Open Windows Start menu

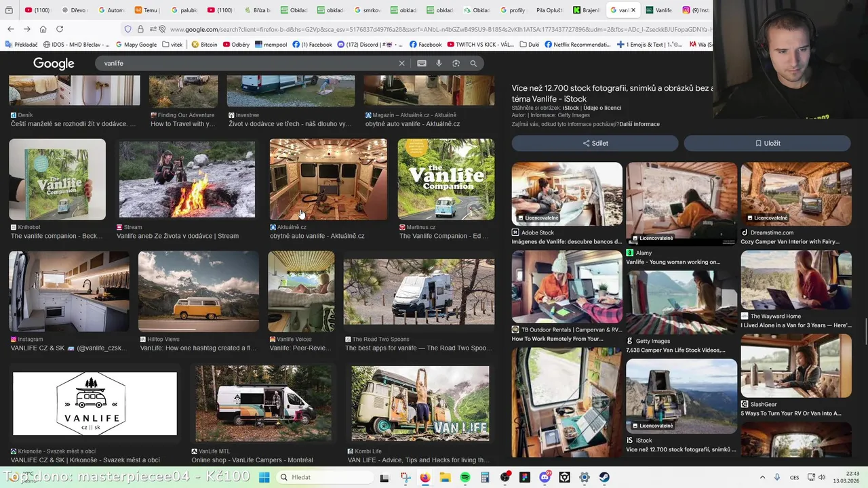click(x=264, y=477)
